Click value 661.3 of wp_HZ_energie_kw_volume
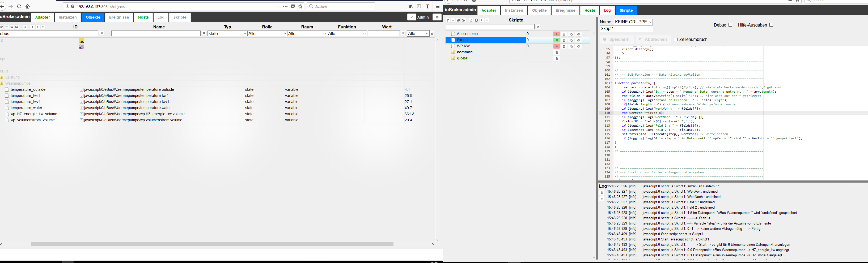This screenshot has height=263, width=868. pos(409,114)
